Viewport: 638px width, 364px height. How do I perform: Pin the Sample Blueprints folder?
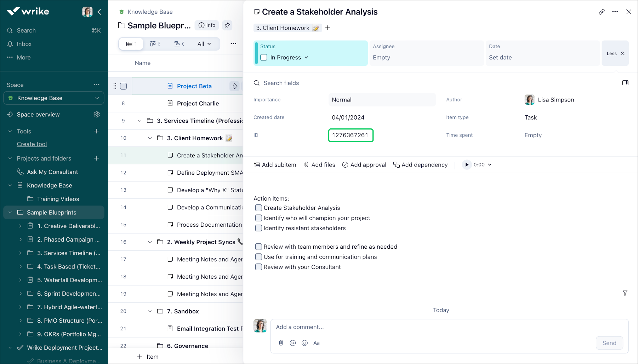click(227, 25)
